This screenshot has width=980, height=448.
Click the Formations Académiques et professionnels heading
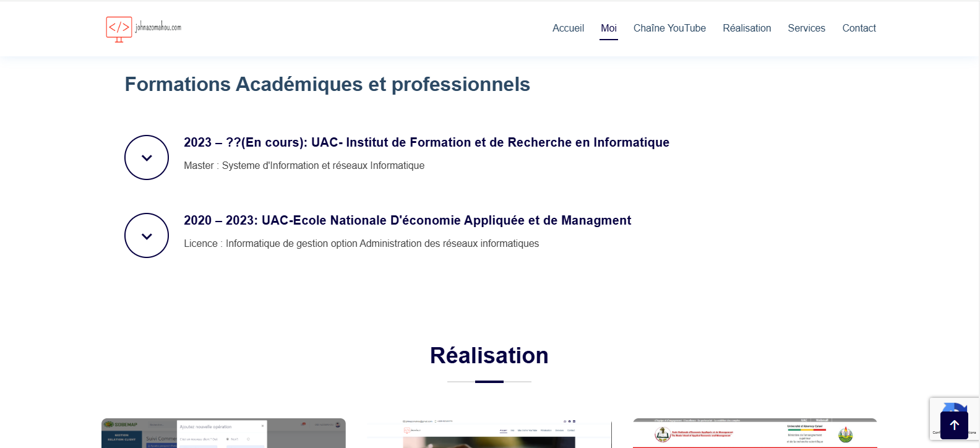pyautogui.click(x=327, y=84)
